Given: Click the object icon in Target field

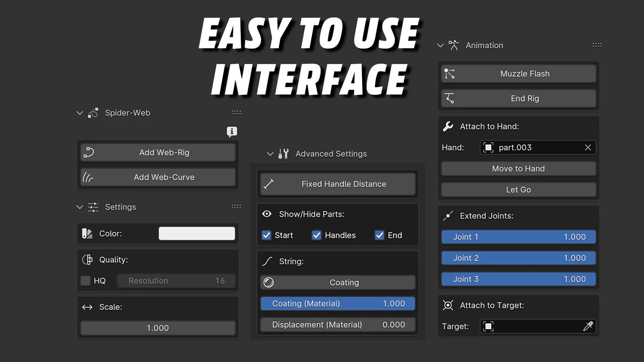Looking at the screenshot, I should pyautogui.click(x=488, y=326).
